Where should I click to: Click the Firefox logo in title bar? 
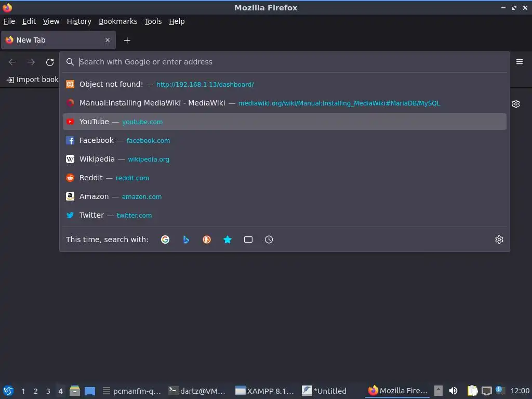tap(7, 7)
